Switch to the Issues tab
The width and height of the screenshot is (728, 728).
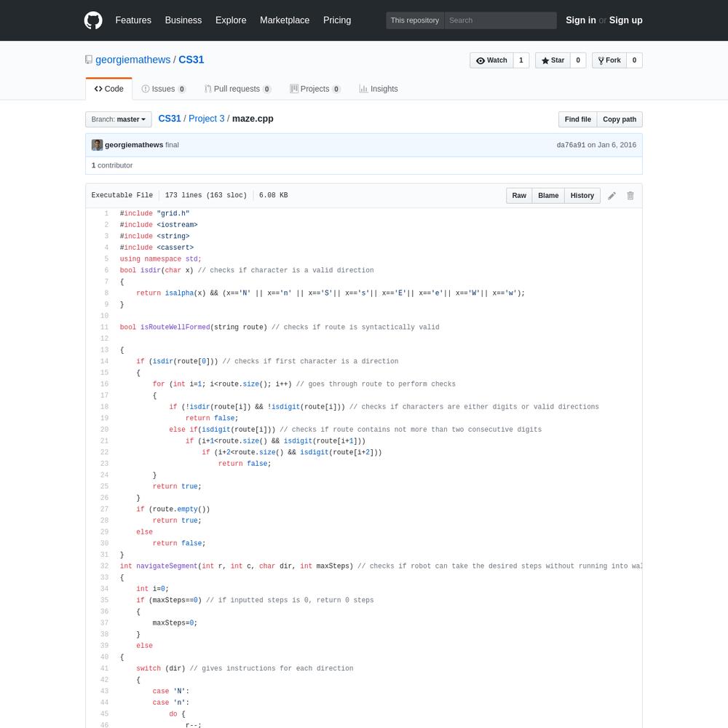(163, 89)
